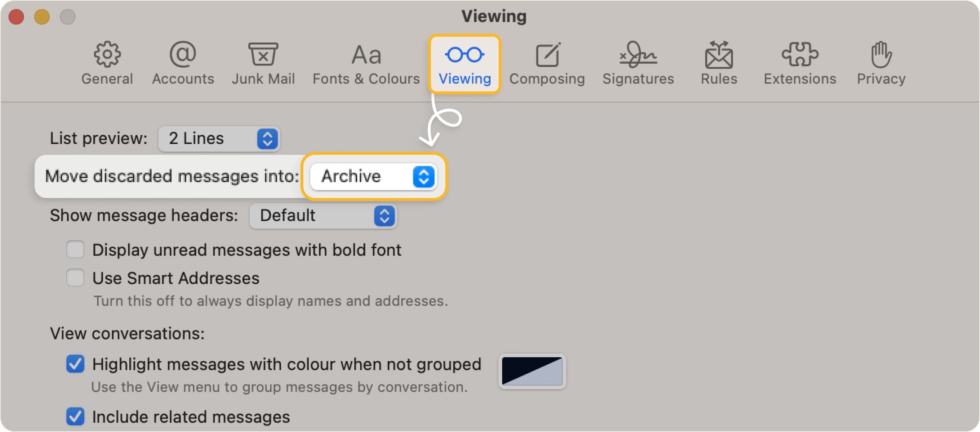Click the Viewing window title

pos(494,16)
